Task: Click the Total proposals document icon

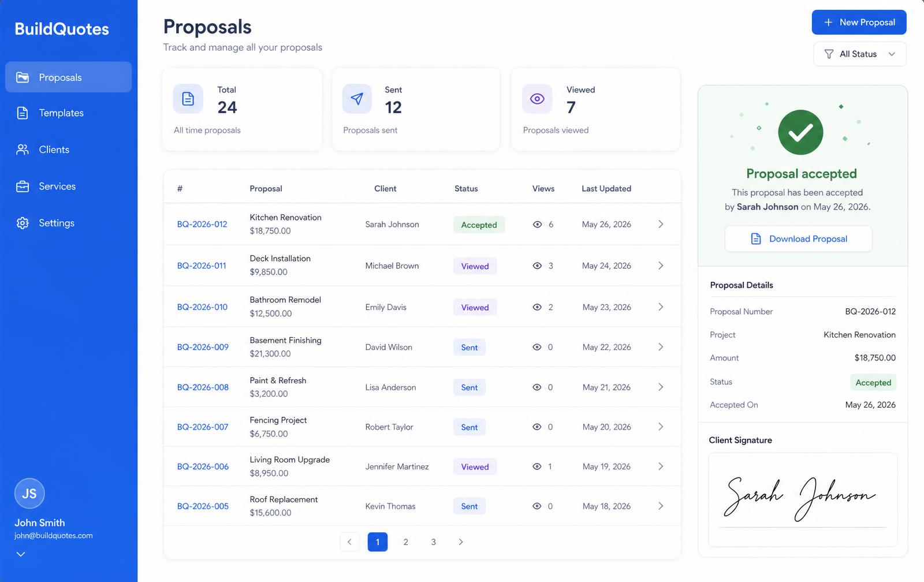Action: point(188,99)
